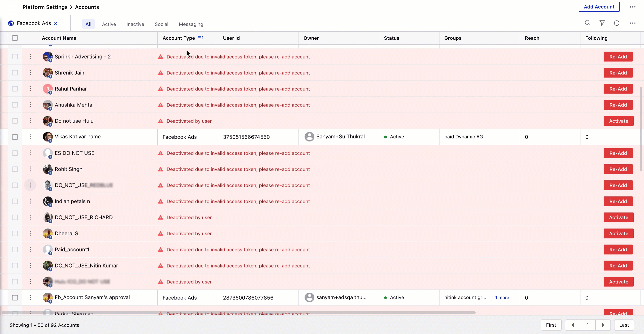Toggle checkbox for Sprinklr Advertising - 2
This screenshot has height=334, width=644.
15,56
